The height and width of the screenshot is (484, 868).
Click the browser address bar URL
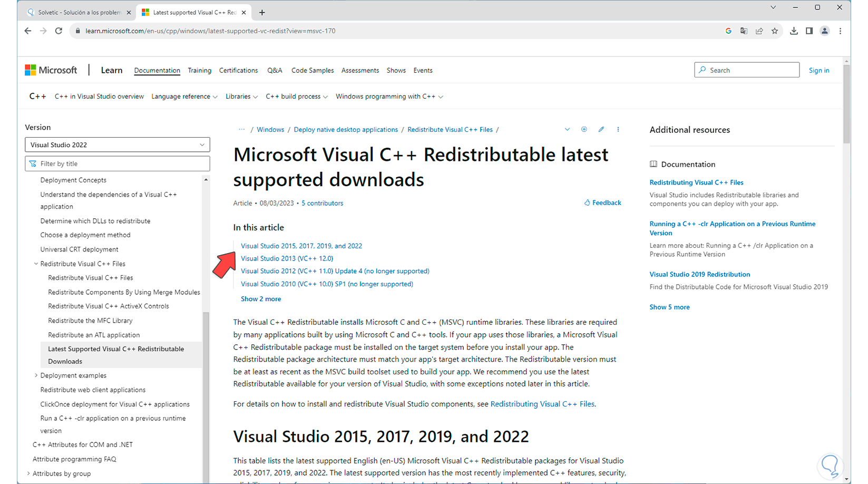coord(210,31)
